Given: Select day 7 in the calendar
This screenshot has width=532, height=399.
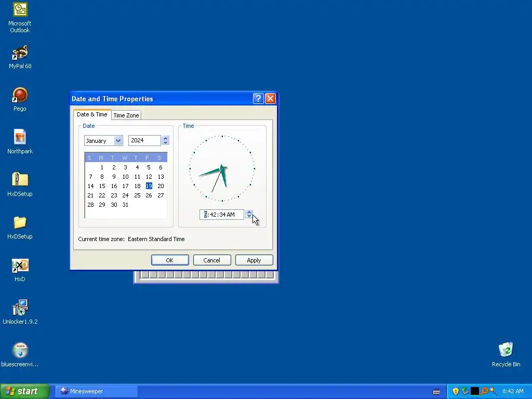Looking at the screenshot, I should point(90,177).
